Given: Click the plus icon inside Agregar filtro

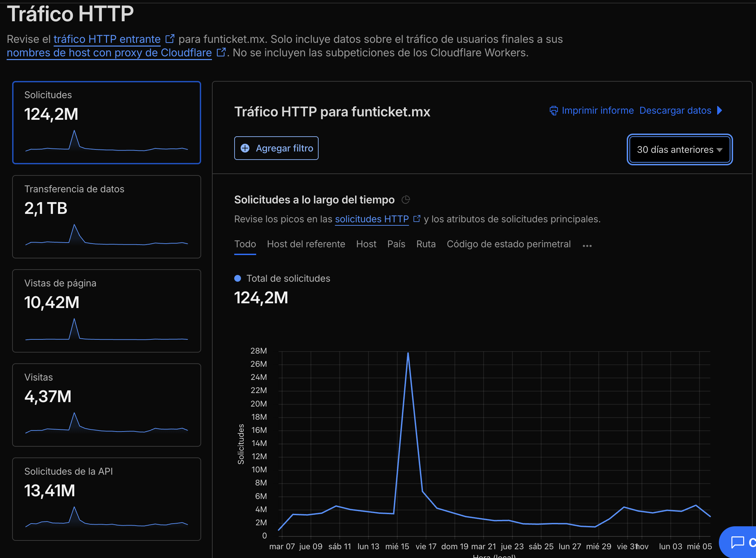Looking at the screenshot, I should (245, 148).
